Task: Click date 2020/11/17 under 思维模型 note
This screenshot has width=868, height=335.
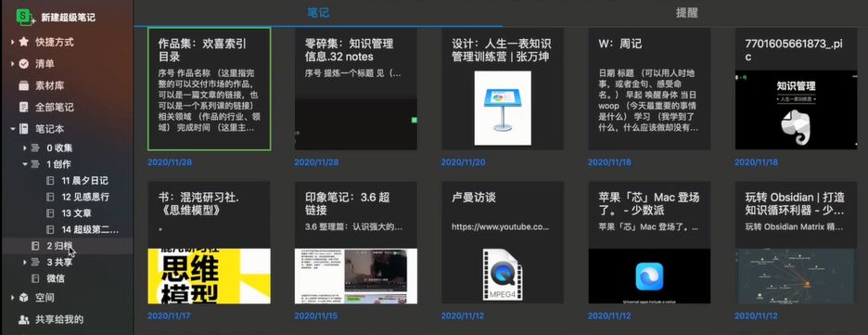Action: (169, 316)
